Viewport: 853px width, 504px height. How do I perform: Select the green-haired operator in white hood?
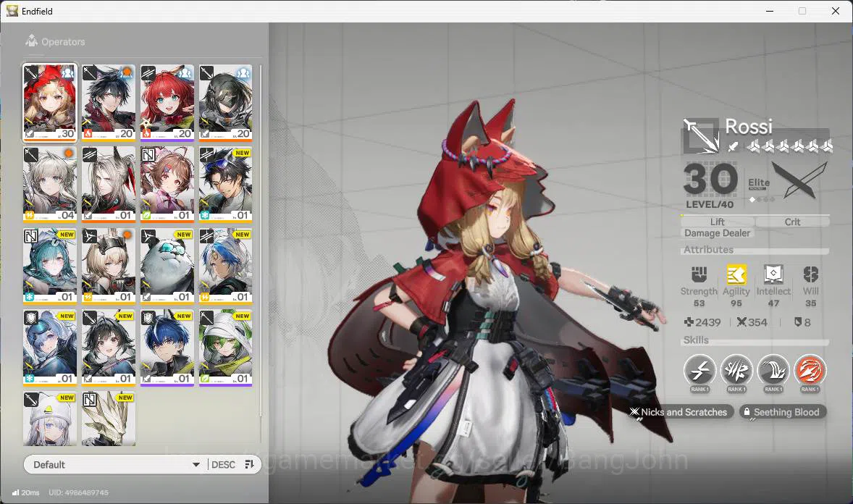tap(225, 348)
